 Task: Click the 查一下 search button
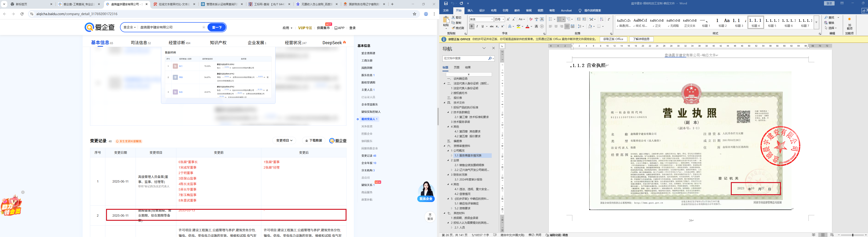(217, 27)
